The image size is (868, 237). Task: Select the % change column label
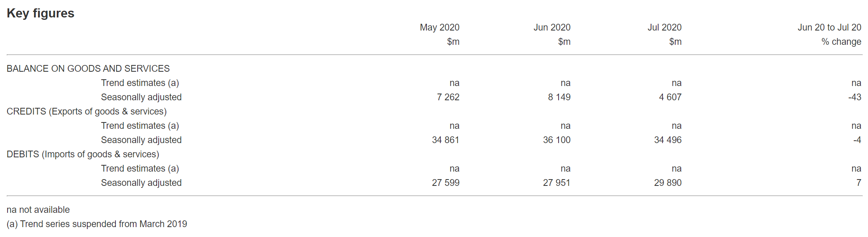[841, 42]
